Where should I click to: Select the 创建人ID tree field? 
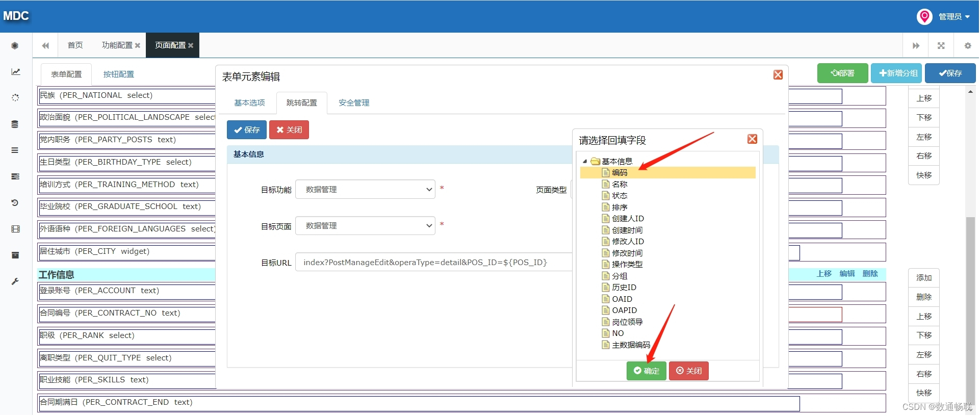coord(628,219)
